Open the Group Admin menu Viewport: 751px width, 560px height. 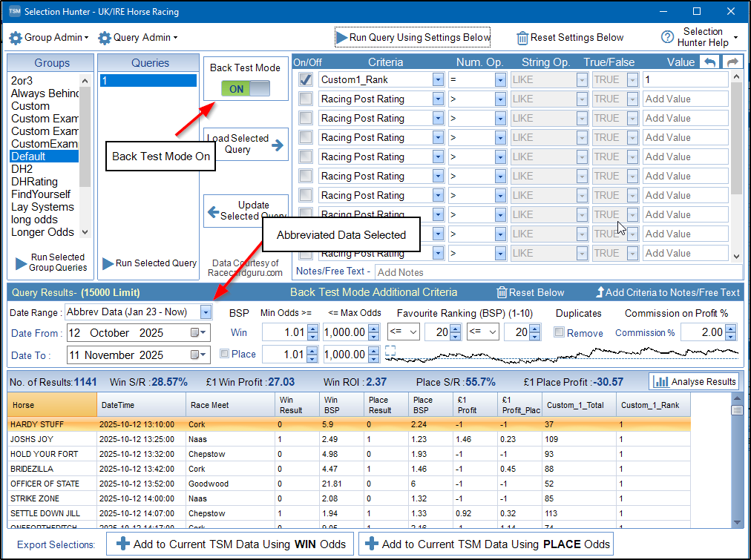[x=49, y=37]
